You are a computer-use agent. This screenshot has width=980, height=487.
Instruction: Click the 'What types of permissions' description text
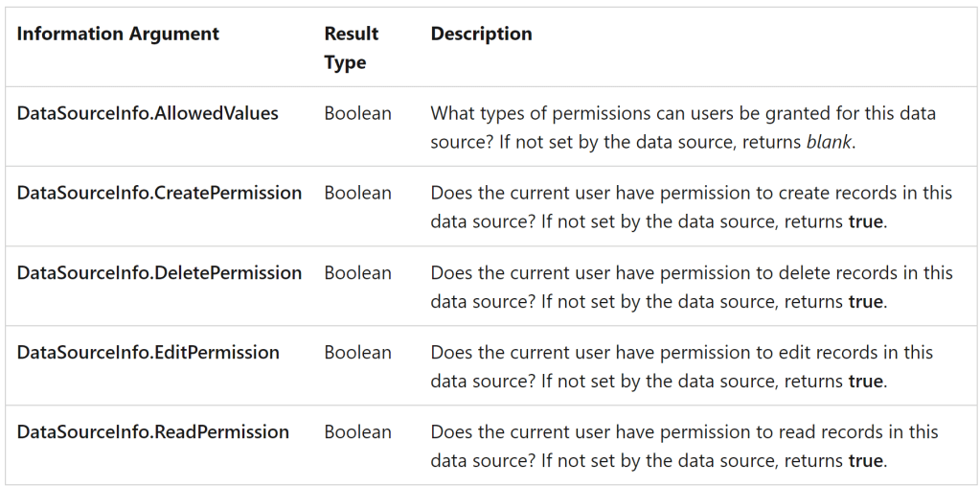click(532, 113)
